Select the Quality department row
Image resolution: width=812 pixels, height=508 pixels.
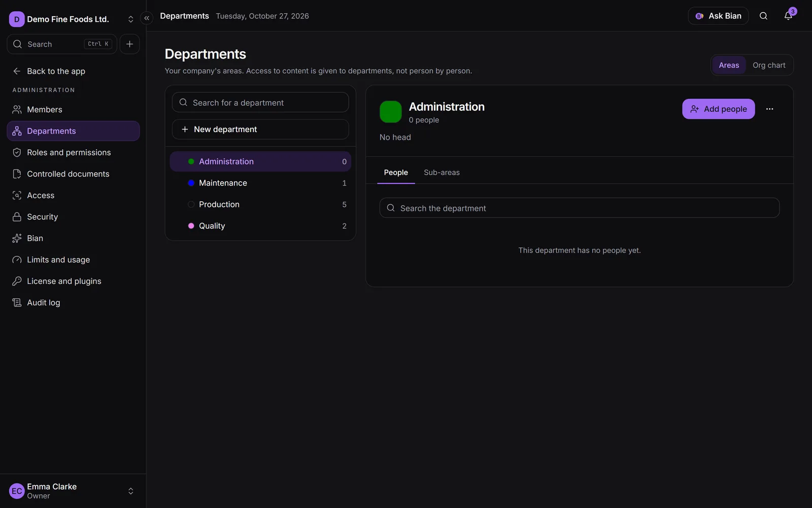[x=260, y=226]
